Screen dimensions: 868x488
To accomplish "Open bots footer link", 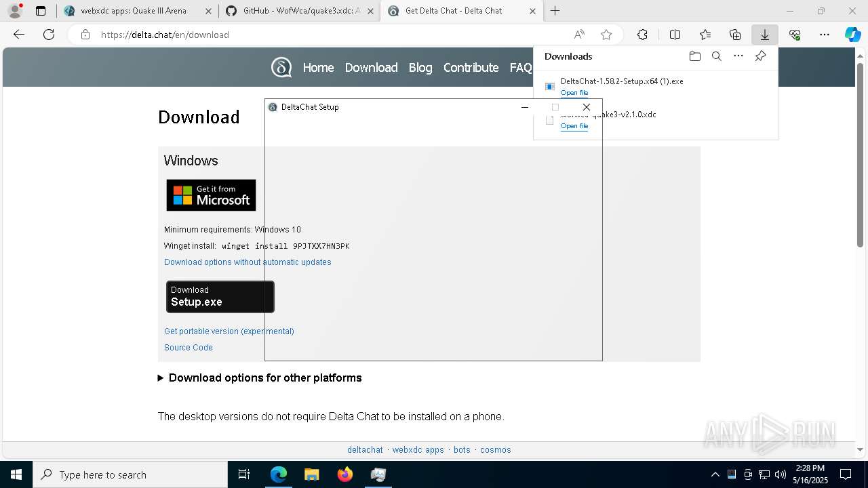I will click(x=462, y=450).
